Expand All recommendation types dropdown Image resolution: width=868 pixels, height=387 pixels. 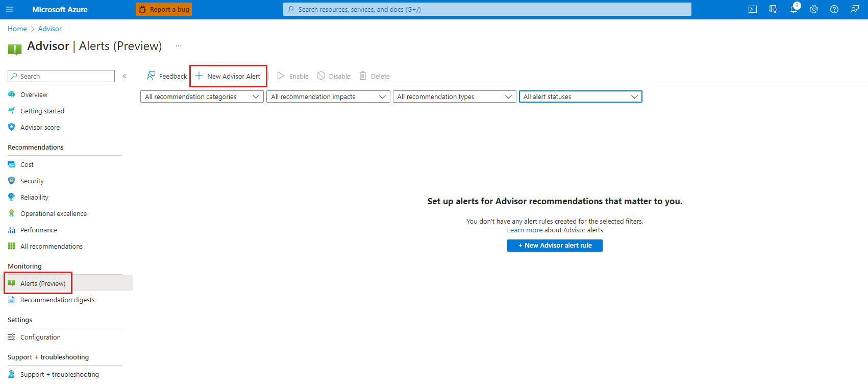click(x=455, y=96)
